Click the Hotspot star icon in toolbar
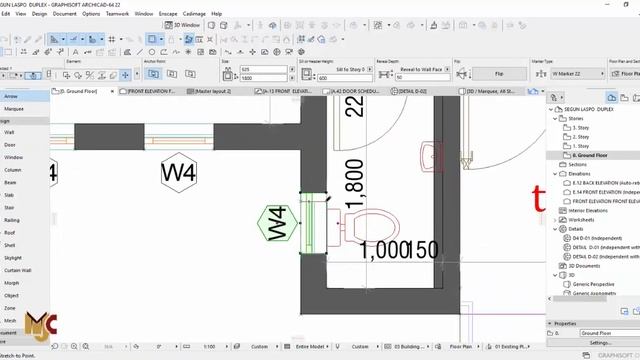This screenshot has height=360, width=640. click(188, 52)
